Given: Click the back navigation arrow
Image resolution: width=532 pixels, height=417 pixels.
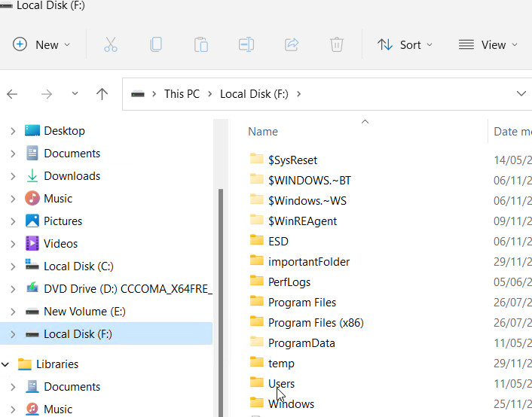Looking at the screenshot, I should point(12,94).
